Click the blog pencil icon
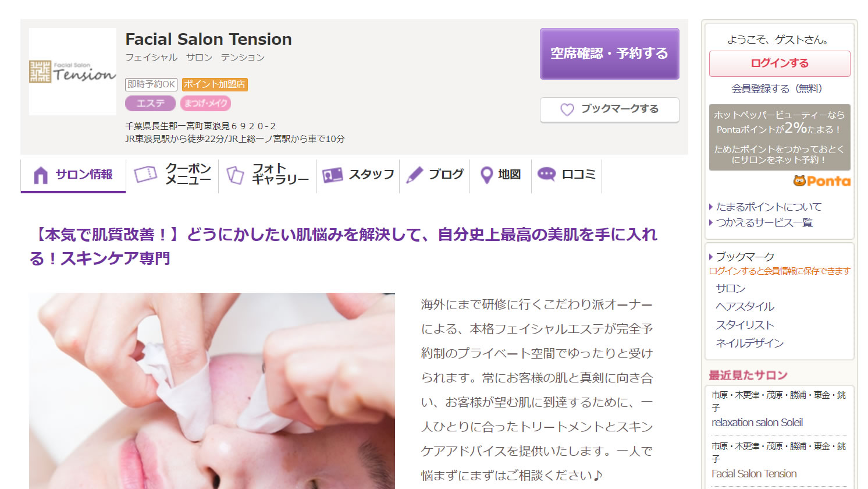868x489 pixels. tap(414, 175)
